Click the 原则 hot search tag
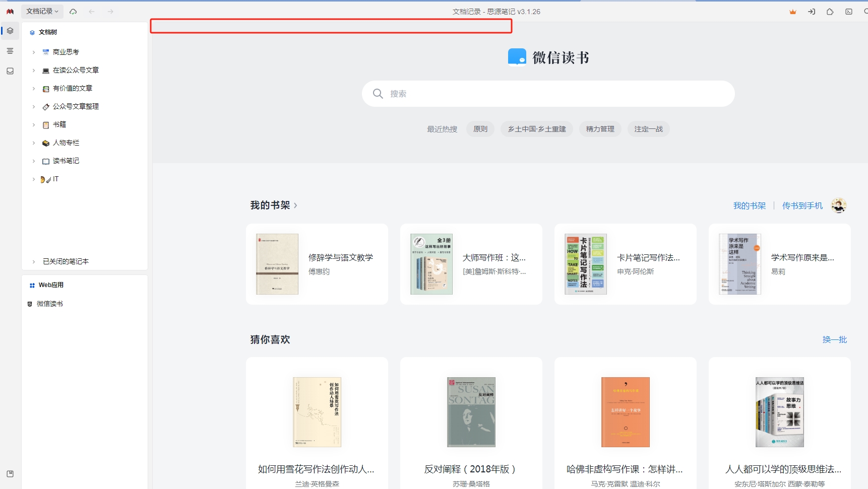 pyautogui.click(x=480, y=129)
